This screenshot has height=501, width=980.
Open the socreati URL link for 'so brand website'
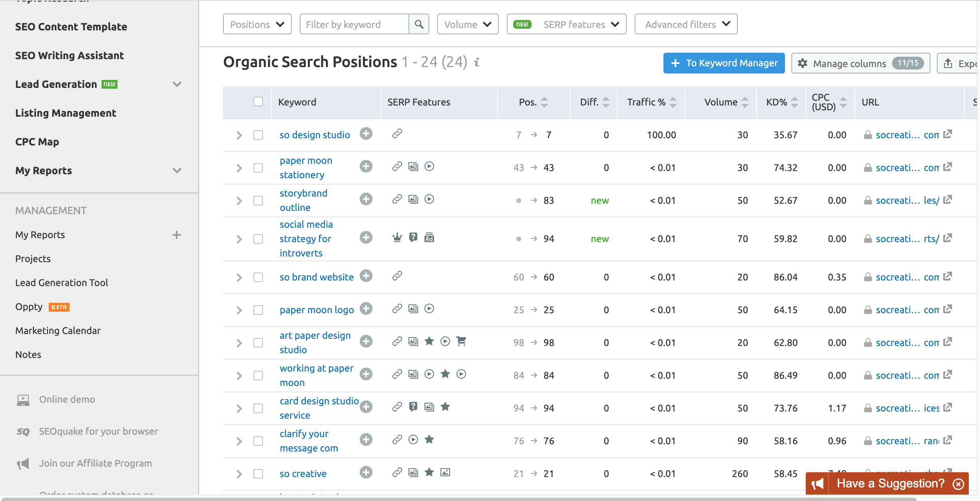point(907,277)
